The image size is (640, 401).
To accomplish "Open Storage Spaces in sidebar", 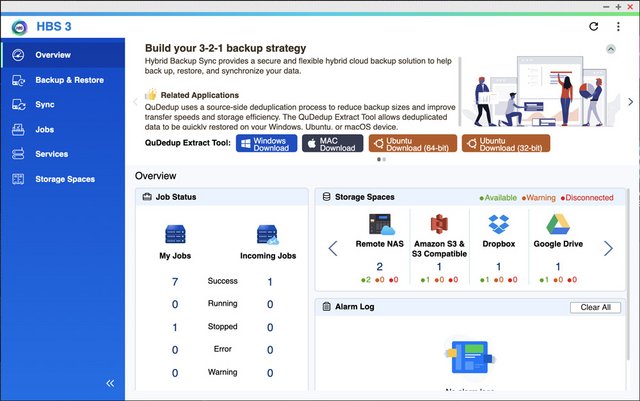I will click(x=63, y=179).
